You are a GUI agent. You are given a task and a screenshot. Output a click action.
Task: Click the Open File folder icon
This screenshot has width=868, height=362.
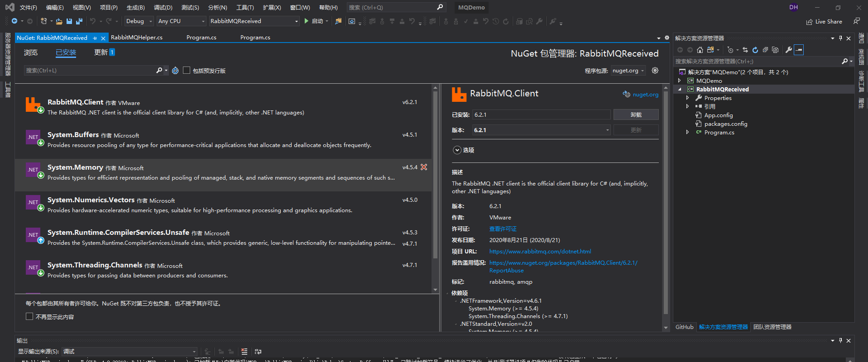[59, 21]
